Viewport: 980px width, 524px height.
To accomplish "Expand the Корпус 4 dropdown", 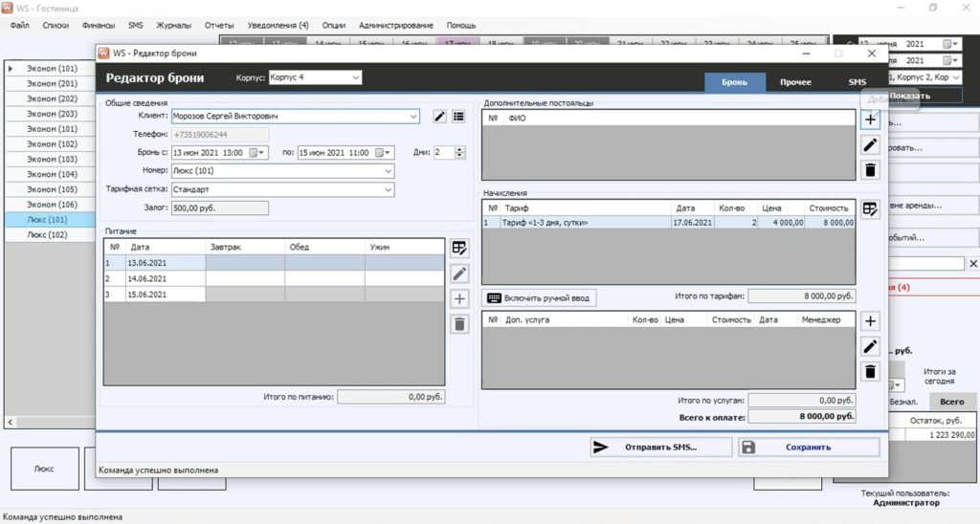I will [x=356, y=77].
